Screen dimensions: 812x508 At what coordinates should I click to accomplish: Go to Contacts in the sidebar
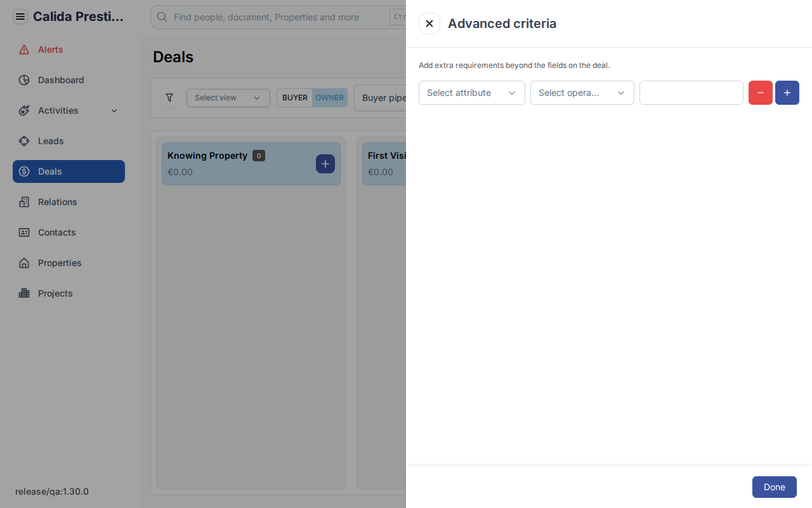pyautogui.click(x=69, y=232)
